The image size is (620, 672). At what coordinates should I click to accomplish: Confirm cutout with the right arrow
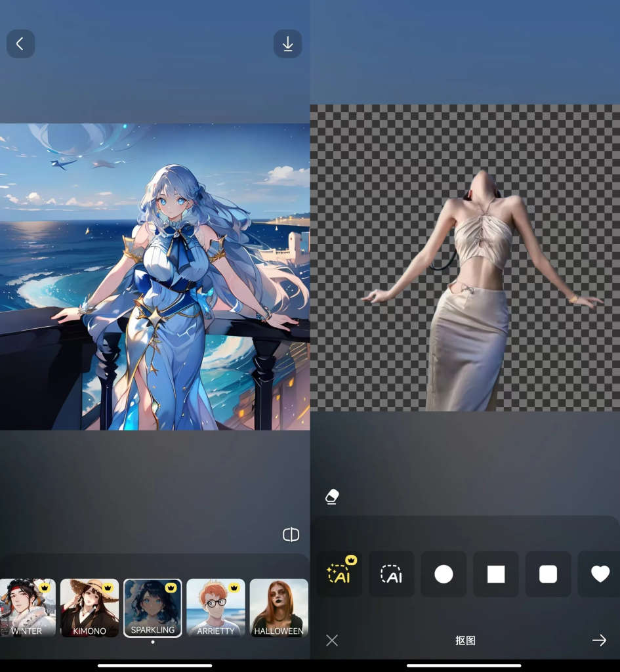coord(598,640)
